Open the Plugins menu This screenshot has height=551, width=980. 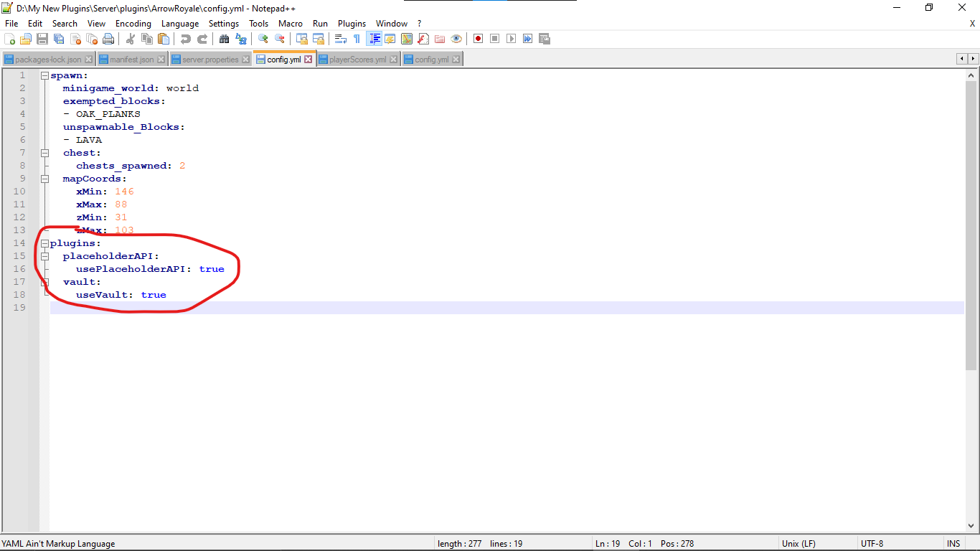pyautogui.click(x=352, y=24)
